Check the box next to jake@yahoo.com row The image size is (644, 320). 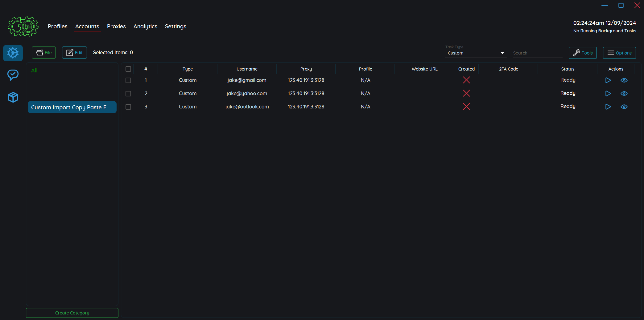pyautogui.click(x=128, y=94)
